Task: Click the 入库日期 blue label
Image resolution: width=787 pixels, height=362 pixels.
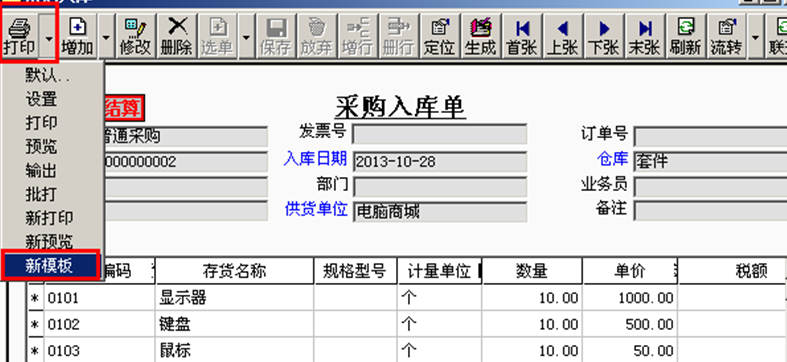Action: pyautogui.click(x=315, y=160)
